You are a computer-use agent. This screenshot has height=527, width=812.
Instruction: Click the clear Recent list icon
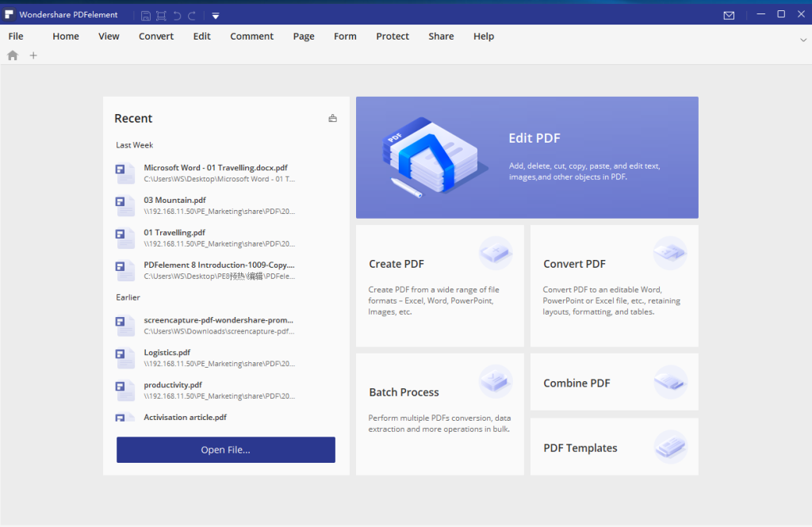(x=332, y=119)
